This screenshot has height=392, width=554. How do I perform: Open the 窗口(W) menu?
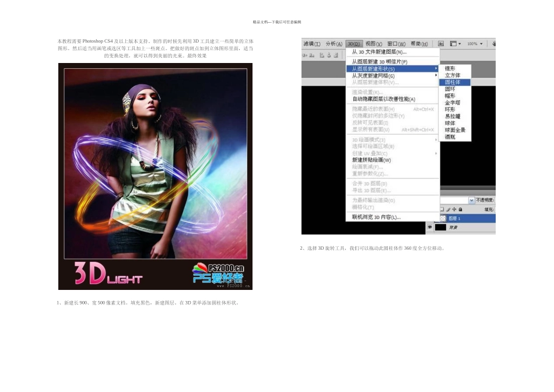coord(397,44)
